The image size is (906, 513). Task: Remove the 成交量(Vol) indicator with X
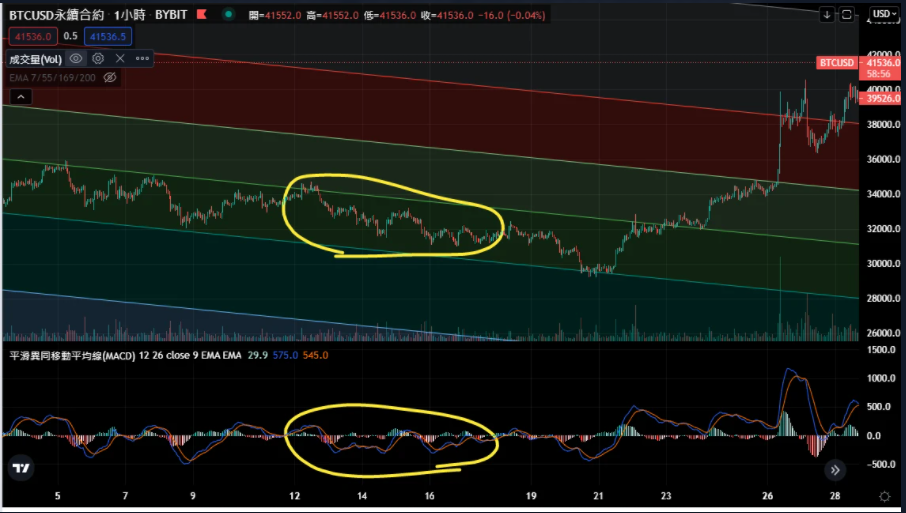[120, 58]
